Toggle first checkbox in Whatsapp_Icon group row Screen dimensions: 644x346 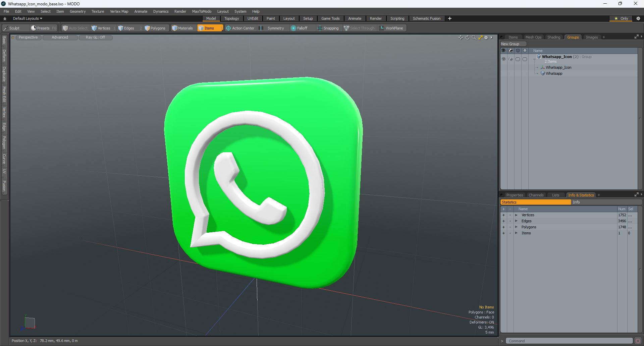(518, 59)
